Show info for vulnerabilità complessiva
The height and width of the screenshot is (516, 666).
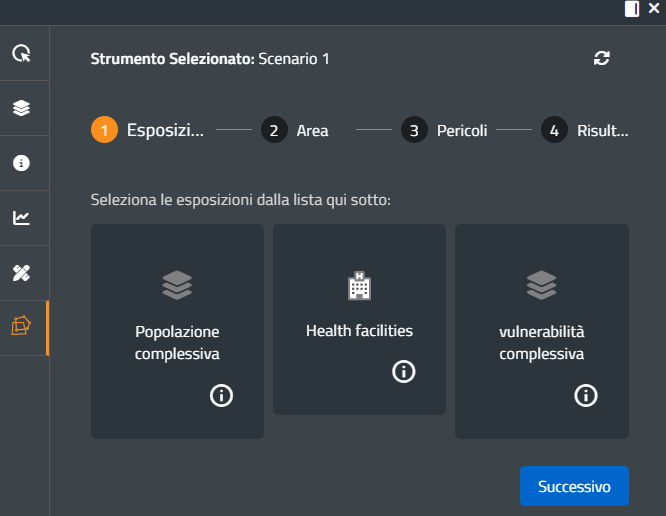pos(585,396)
